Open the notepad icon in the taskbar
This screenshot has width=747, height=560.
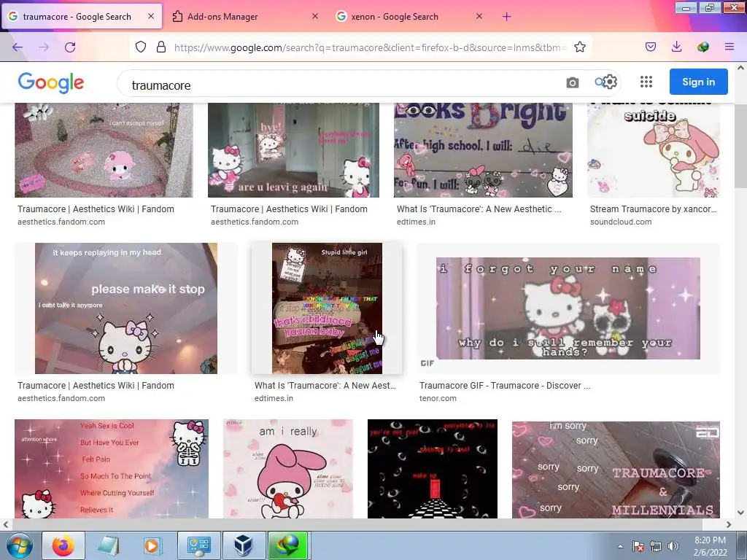tap(108, 545)
